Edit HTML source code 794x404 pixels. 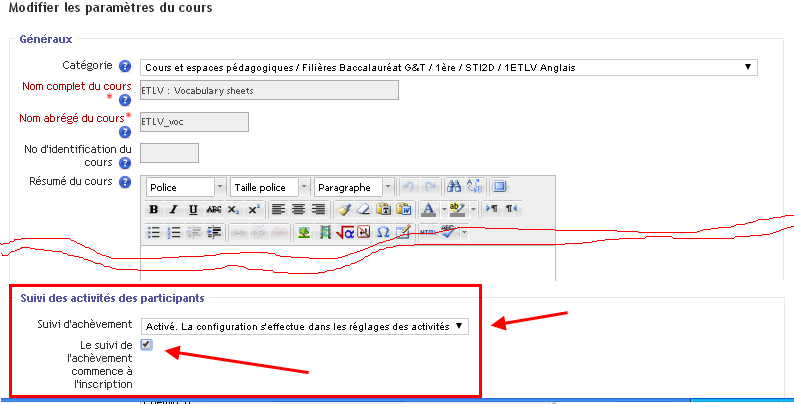[428, 232]
